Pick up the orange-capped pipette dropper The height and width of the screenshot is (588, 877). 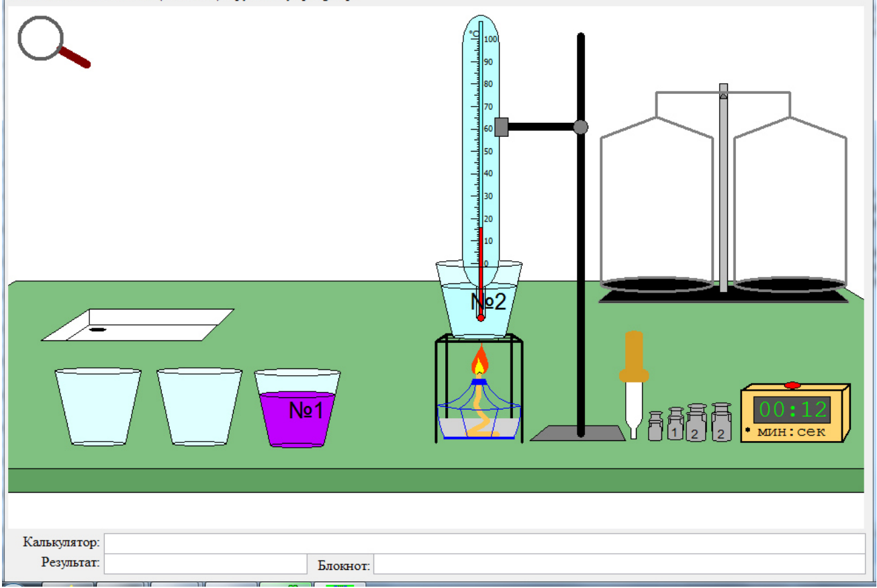click(x=634, y=385)
